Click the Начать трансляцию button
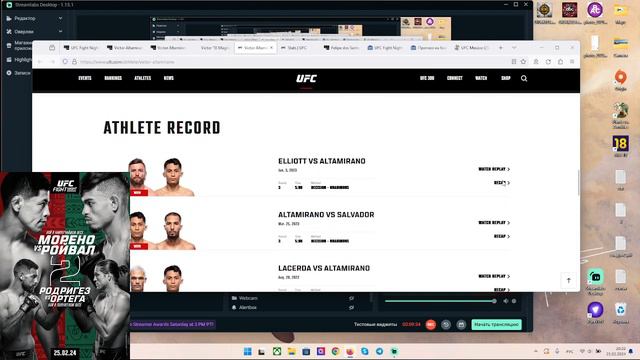This screenshot has height=360, width=640. (x=496, y=324)
